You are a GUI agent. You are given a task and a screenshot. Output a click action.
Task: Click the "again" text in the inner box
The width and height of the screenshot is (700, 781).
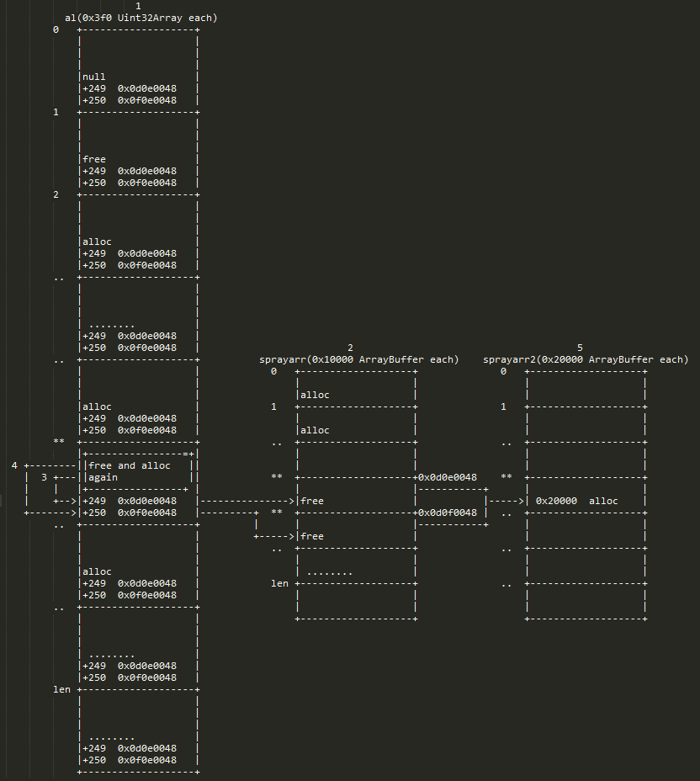[x=103, y=478]
